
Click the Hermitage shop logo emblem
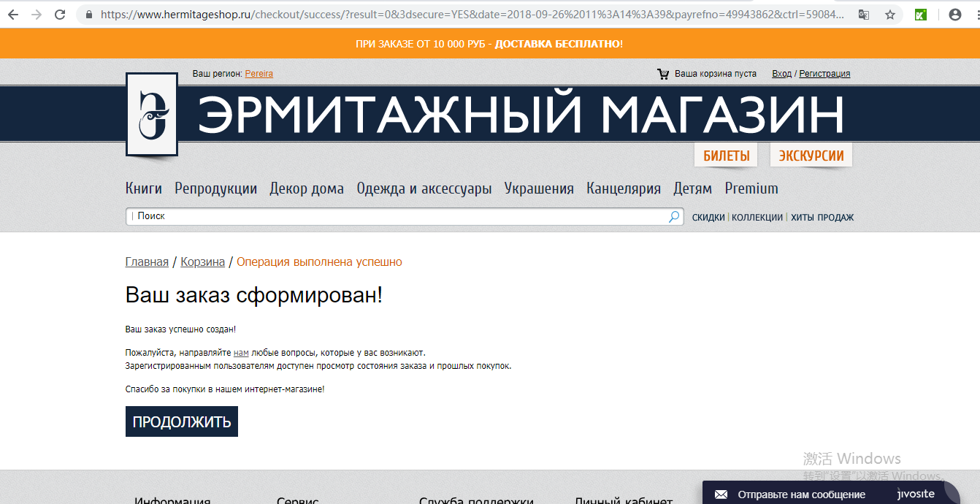(152, 114)
